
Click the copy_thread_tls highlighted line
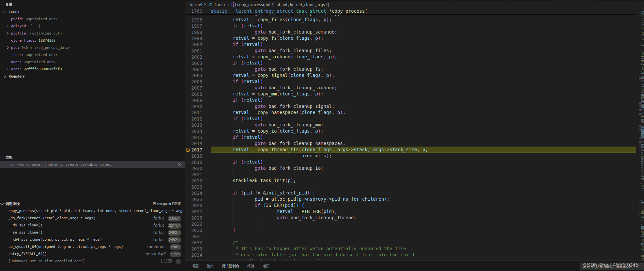(423, 150)
